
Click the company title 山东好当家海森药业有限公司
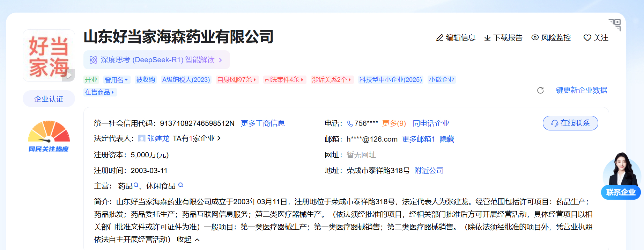coord(179,37)
